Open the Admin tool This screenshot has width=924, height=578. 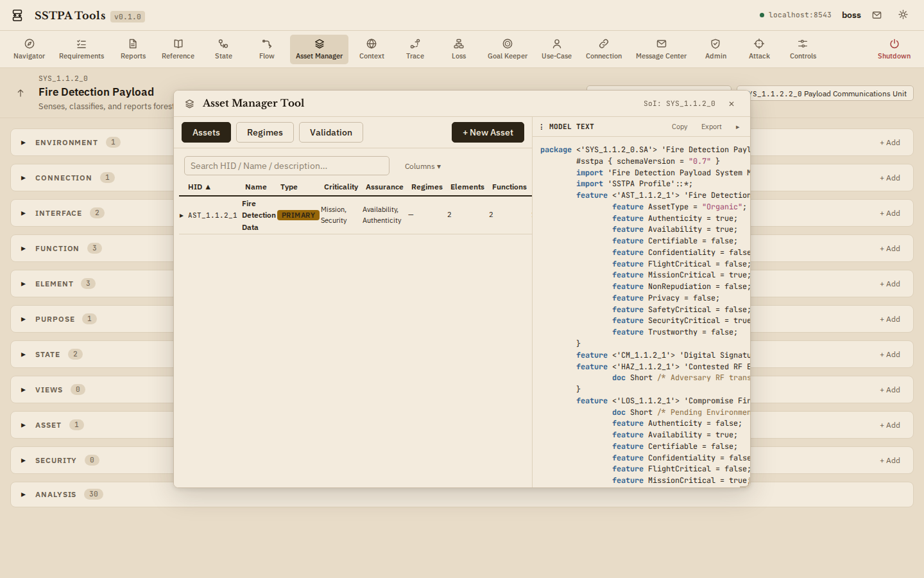(x=715, y=49)
